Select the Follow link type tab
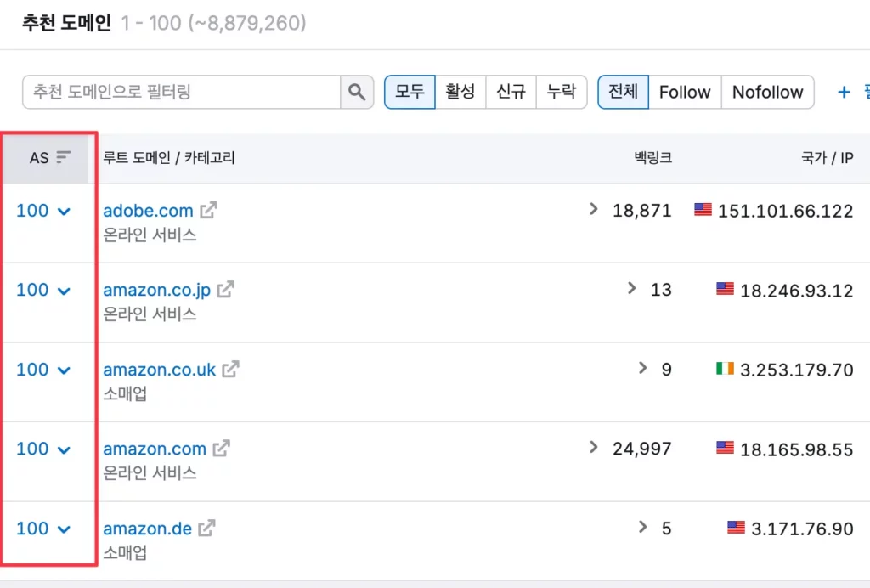Viewport: 870px width, 588px height. [685, 92]
